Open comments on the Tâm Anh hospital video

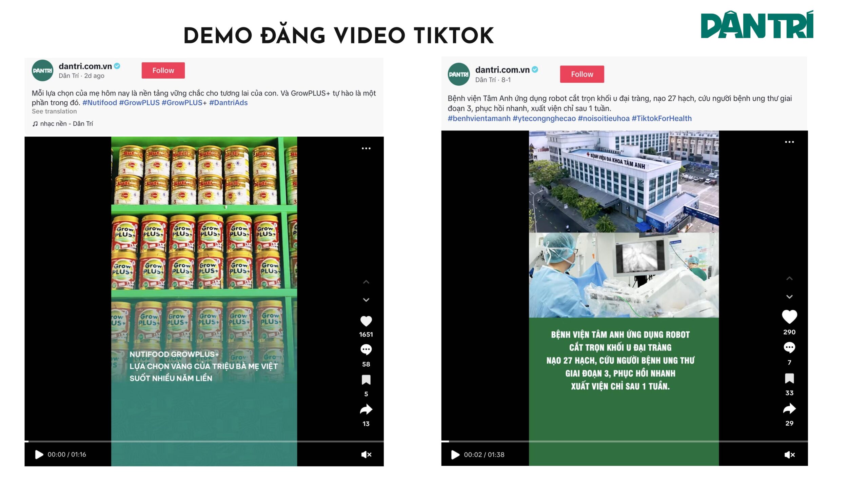(790, 347)
